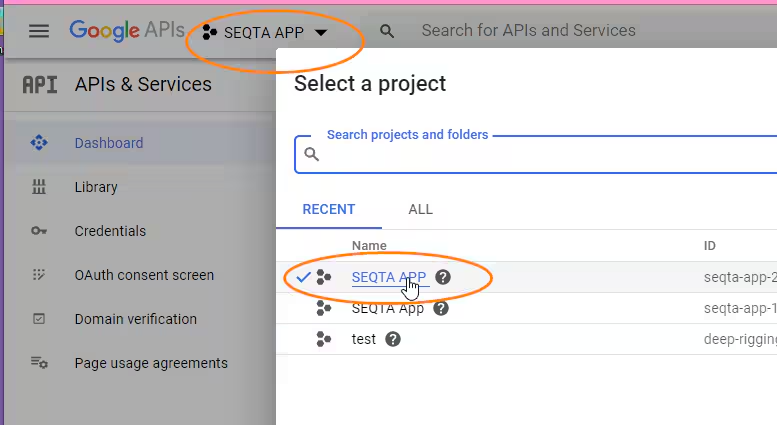Image resolution: width=777 pixels, height=425 pixels.
Task: Click the API logo beside APIs & Services
Action: pyautogui.click(x=40, y=85)
